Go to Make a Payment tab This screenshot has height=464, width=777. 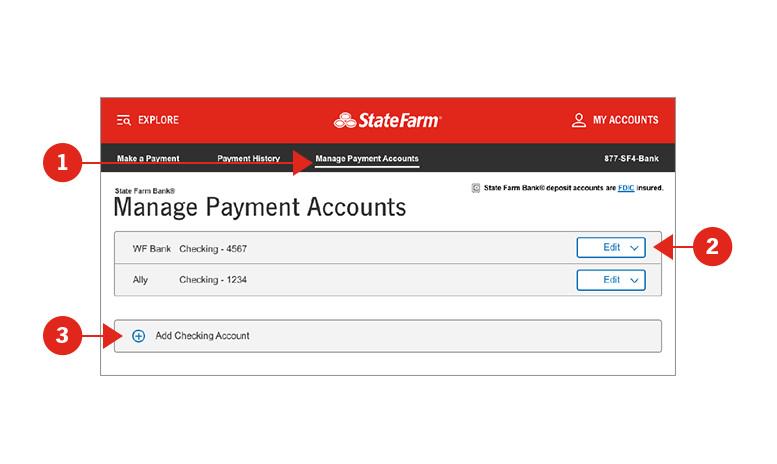[148, 159]
